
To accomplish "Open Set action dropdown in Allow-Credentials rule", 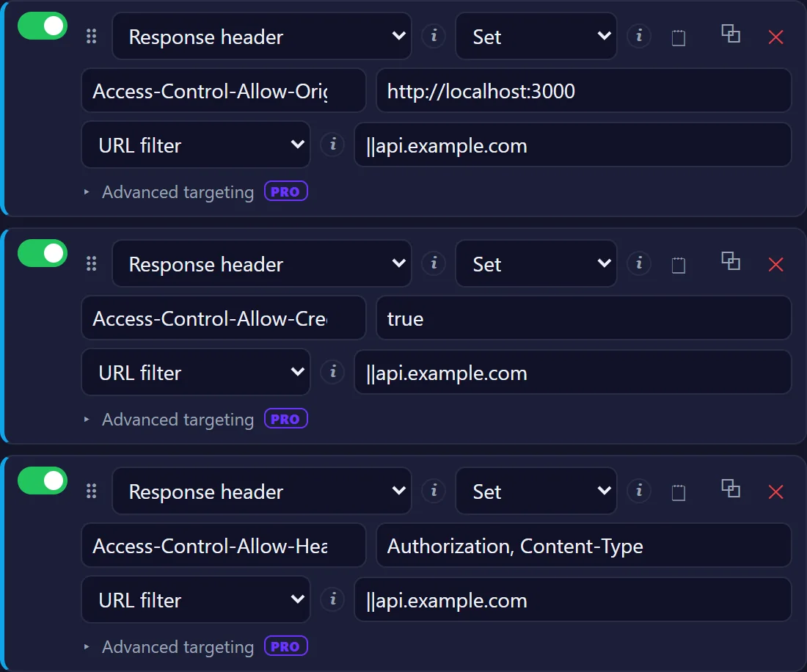I will (x=536, y=263).
